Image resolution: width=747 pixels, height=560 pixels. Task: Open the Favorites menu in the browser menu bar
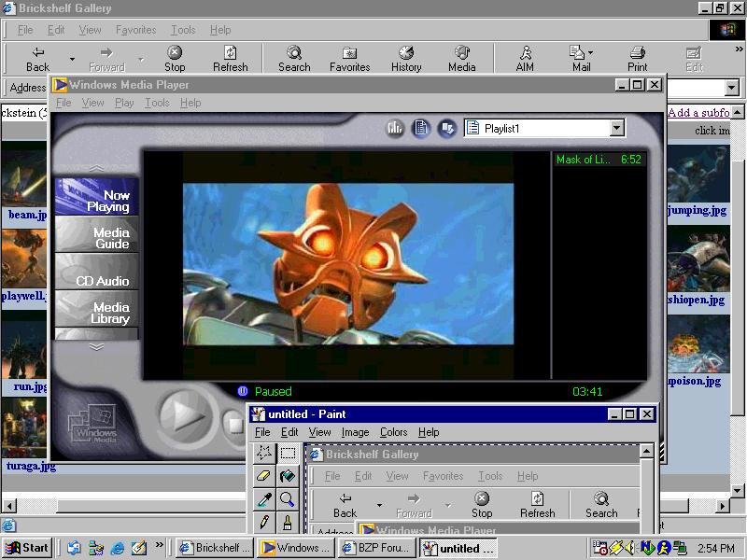tap(135, 30)
